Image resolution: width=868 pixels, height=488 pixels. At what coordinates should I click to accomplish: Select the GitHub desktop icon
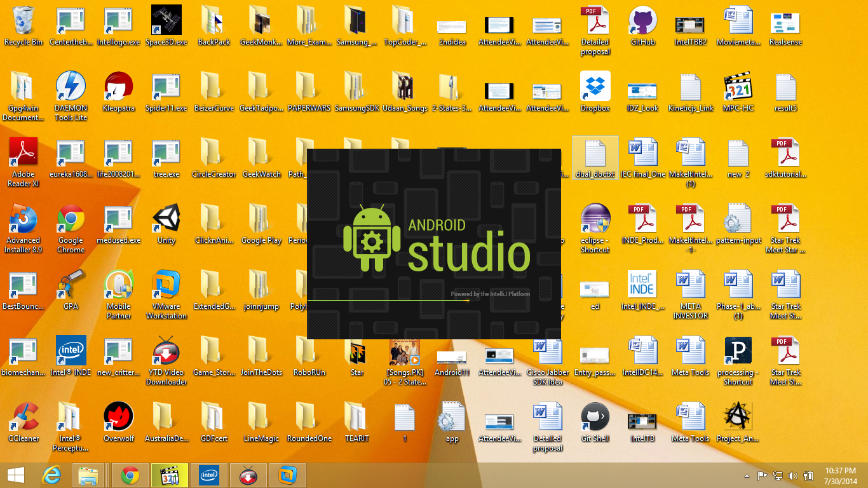[642, 26]
